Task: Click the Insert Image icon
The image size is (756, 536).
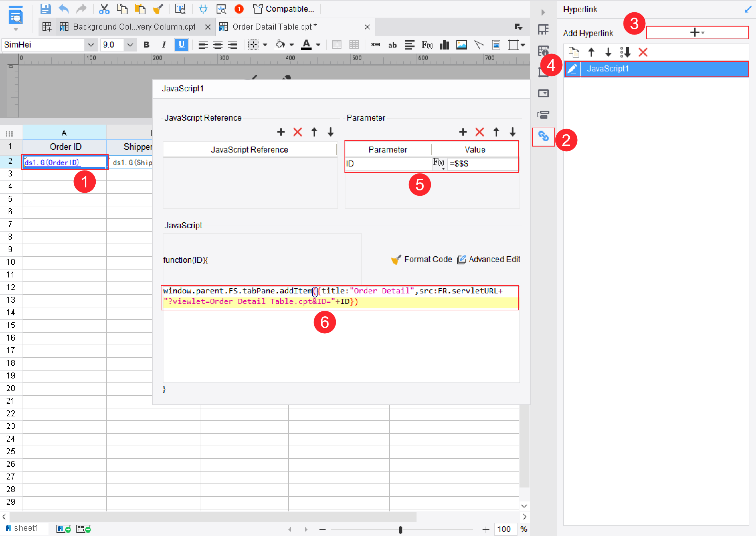Action: (461, 45)
